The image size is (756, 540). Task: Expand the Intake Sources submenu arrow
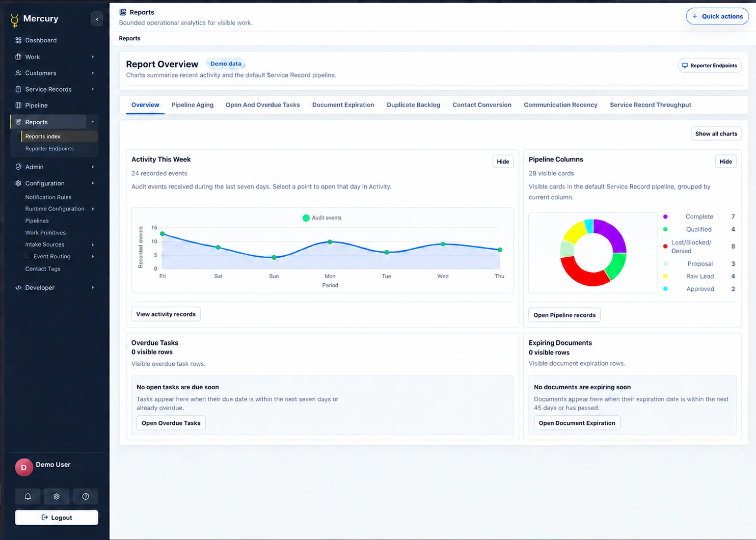coord(93,245)
